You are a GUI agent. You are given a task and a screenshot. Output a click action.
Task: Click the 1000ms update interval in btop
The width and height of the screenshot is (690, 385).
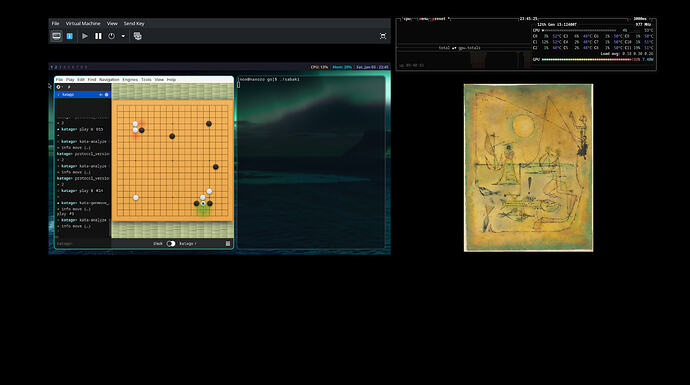coord(640,19)
